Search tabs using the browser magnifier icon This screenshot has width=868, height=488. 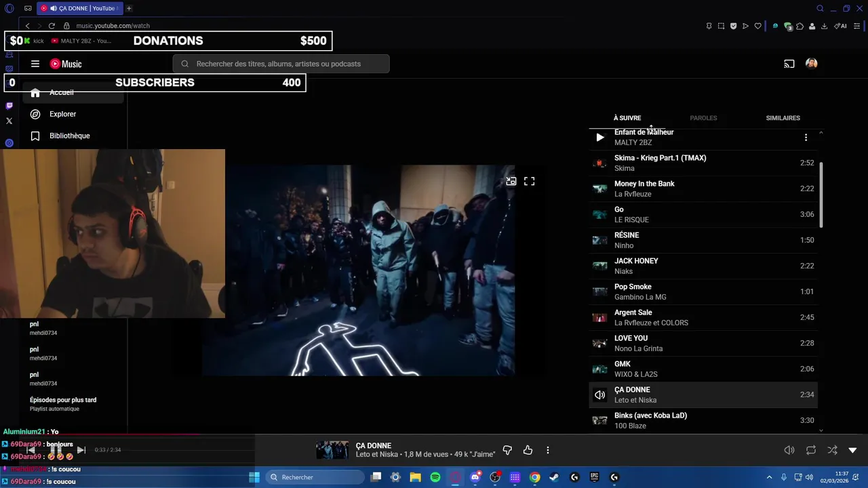pyautogui.click(x=820, y=8)
